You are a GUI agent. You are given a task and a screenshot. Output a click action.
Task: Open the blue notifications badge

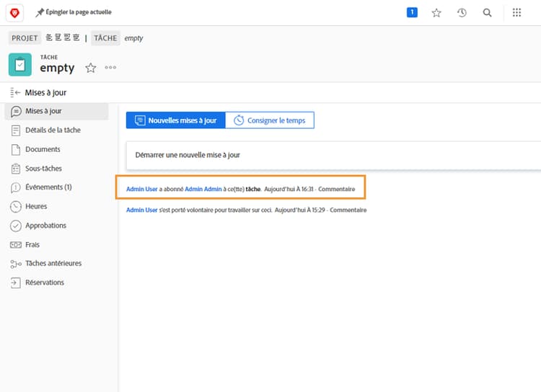(x=412, y=12)
